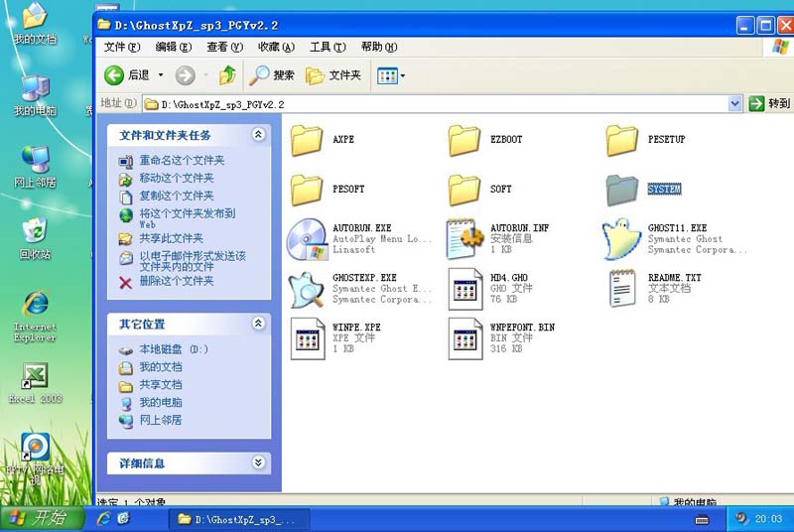Screen dimensions: 794x532
Task: Select the SOFT folder icon
Action: pos(464,190)
